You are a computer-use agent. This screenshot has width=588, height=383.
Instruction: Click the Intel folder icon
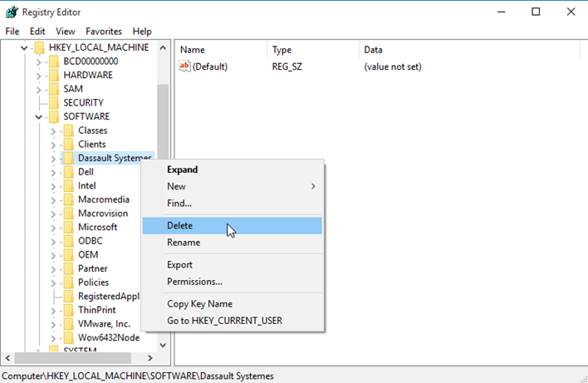pos(69,186)
